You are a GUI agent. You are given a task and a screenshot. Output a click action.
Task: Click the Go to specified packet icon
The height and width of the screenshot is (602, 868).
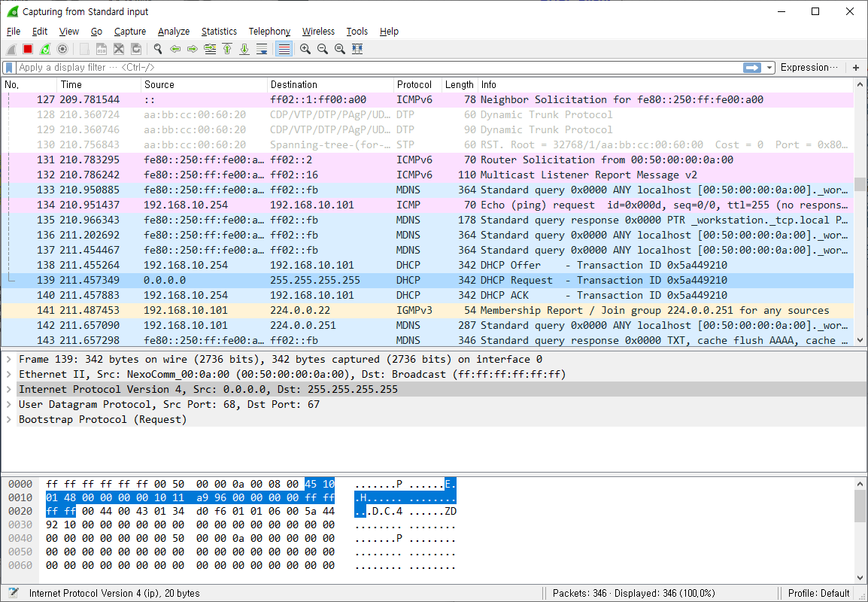coord(210,50)
